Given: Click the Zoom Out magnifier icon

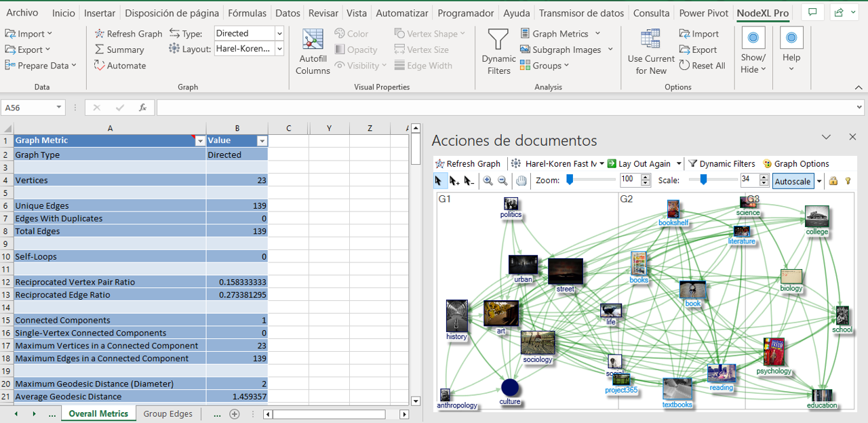Looking at the screenshot, I should click(x=502, y=181).
